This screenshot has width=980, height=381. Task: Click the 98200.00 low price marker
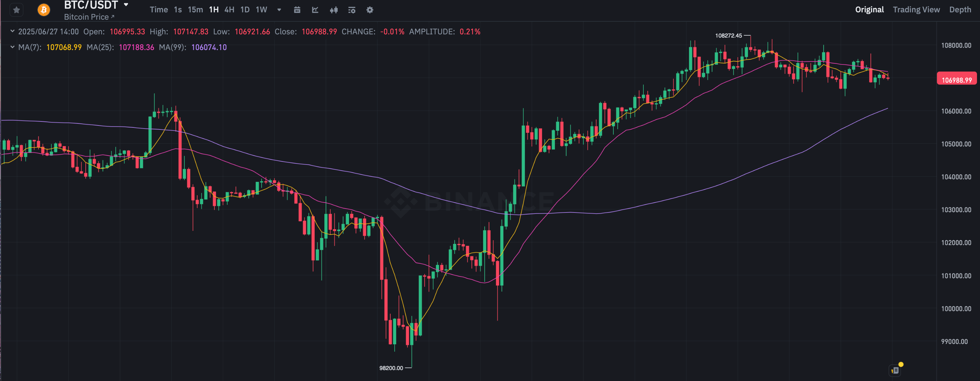[391, 368]
